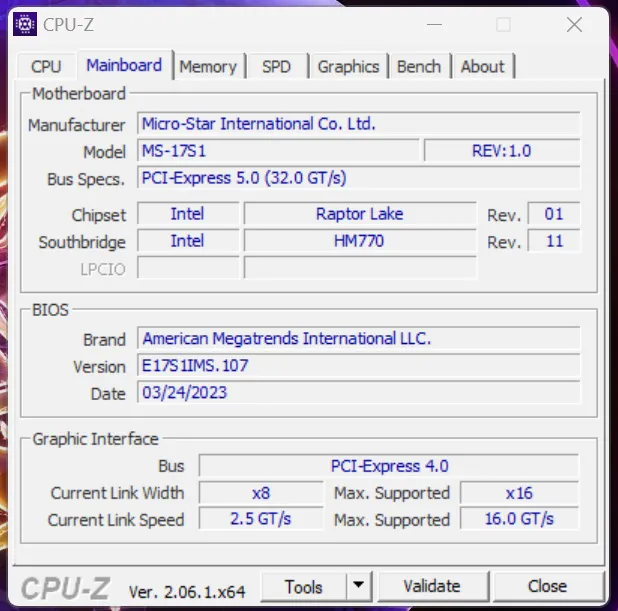Click the Chipset vendor Intel field

pyautogui.click(x=188, y=214)
